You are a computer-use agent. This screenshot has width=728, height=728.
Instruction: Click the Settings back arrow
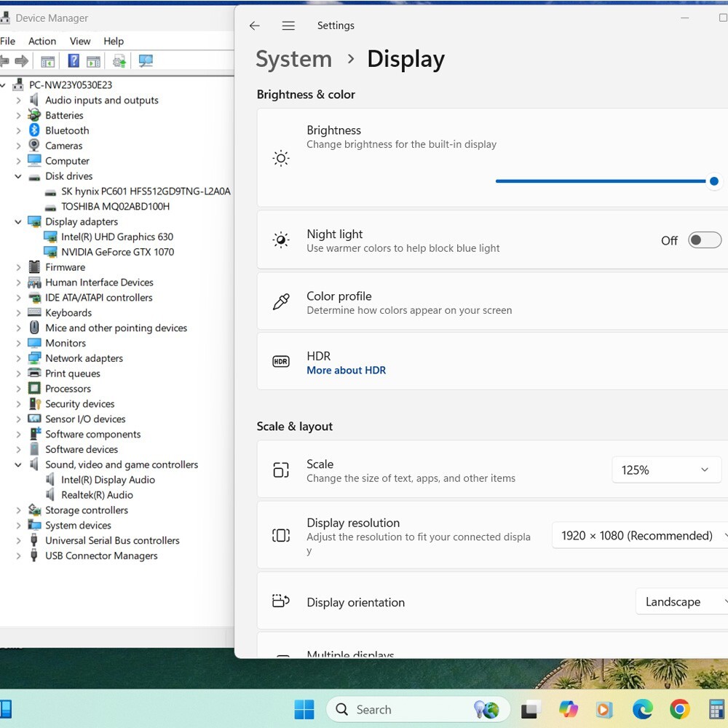pyautogui.click(x=254, y=25)
